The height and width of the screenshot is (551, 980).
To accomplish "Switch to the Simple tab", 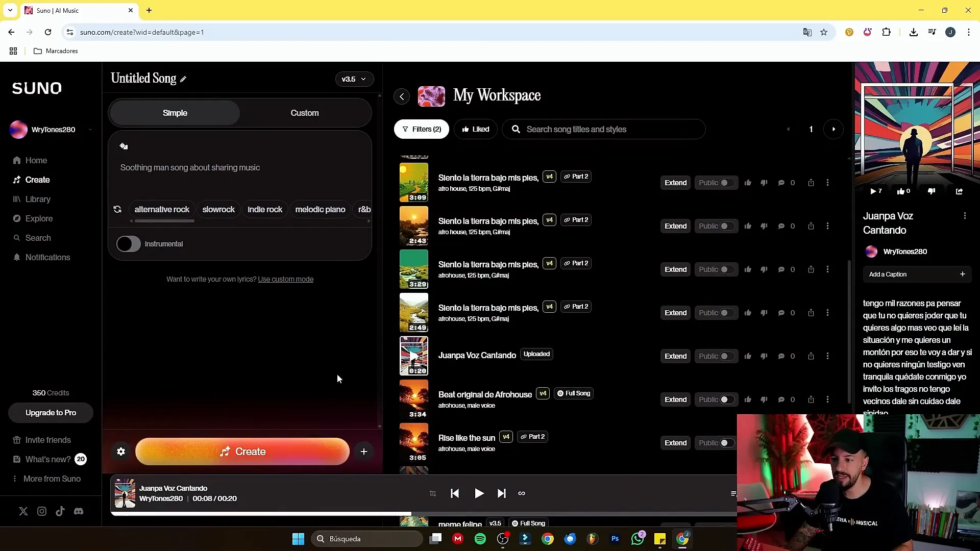I will click(x=175, y=113).
